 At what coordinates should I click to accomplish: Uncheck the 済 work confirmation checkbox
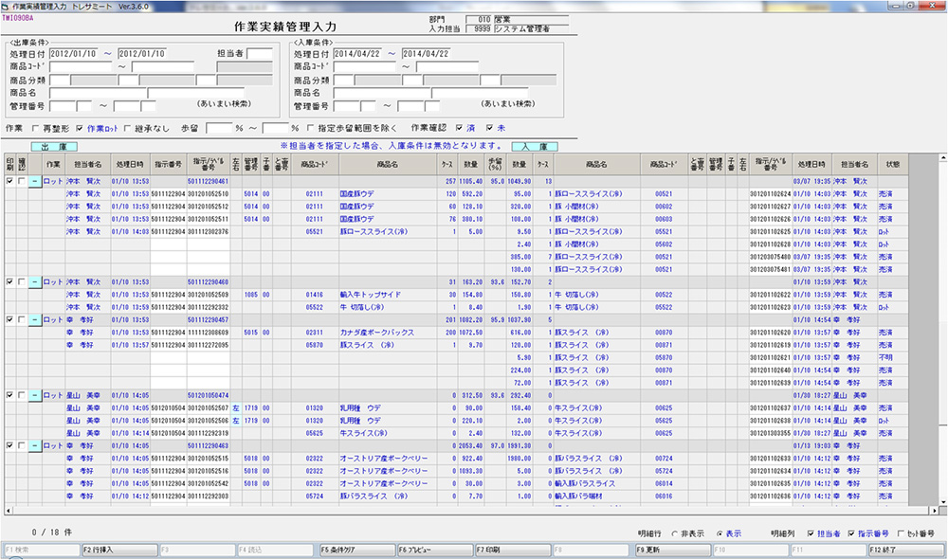460,128
